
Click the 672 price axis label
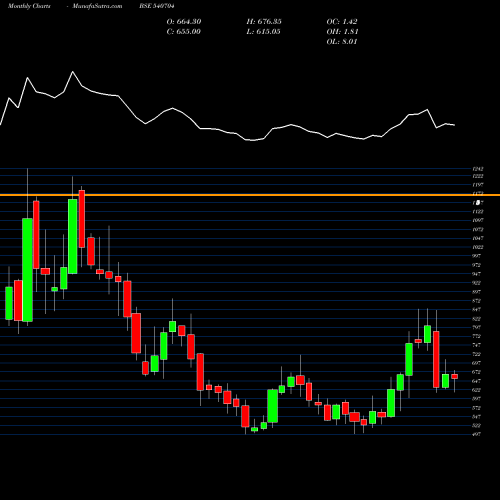(x=477, y=372)
